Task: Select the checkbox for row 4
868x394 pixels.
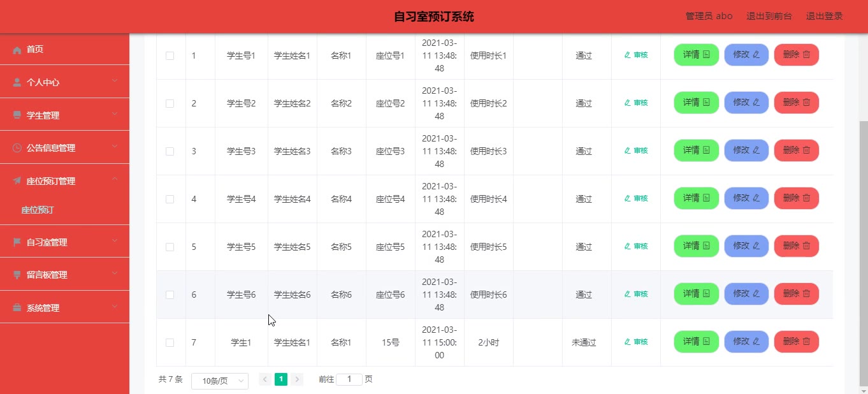Action: (170, 199)
